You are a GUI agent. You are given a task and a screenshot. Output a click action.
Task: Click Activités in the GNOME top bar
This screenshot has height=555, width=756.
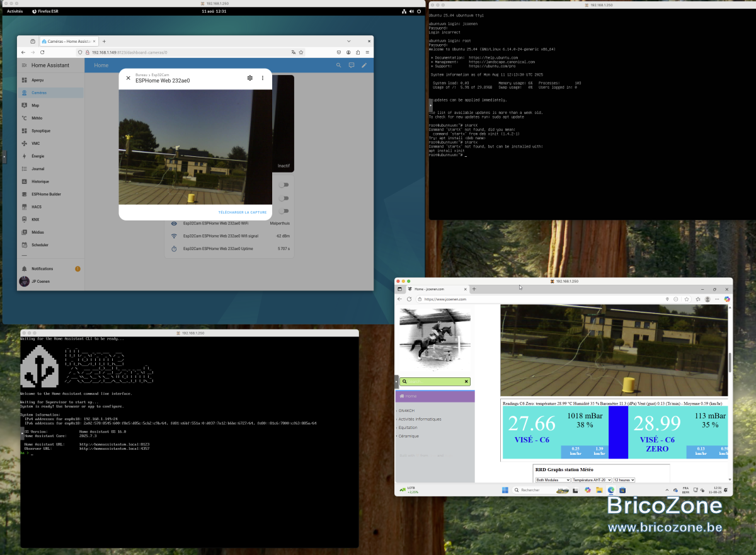coord(14,11)
